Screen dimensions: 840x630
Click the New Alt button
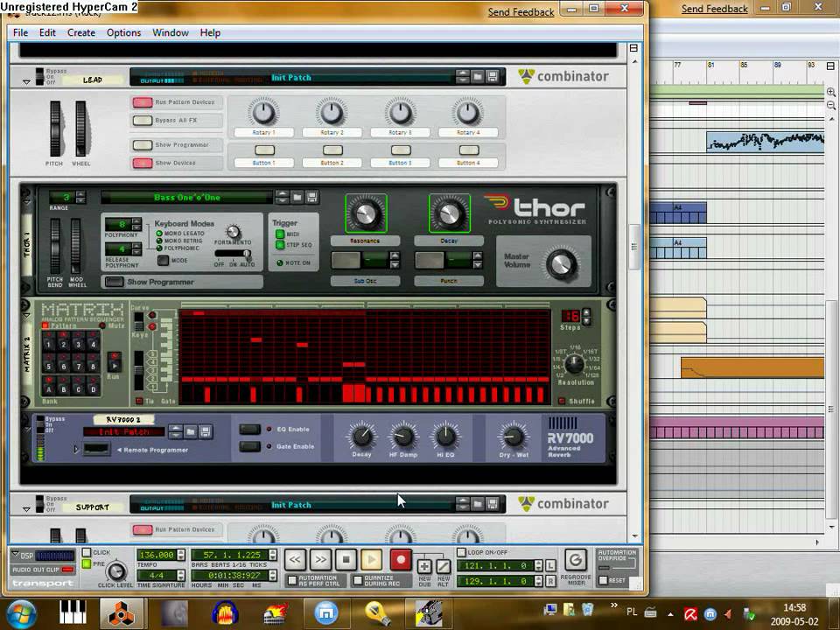(444, 567)
